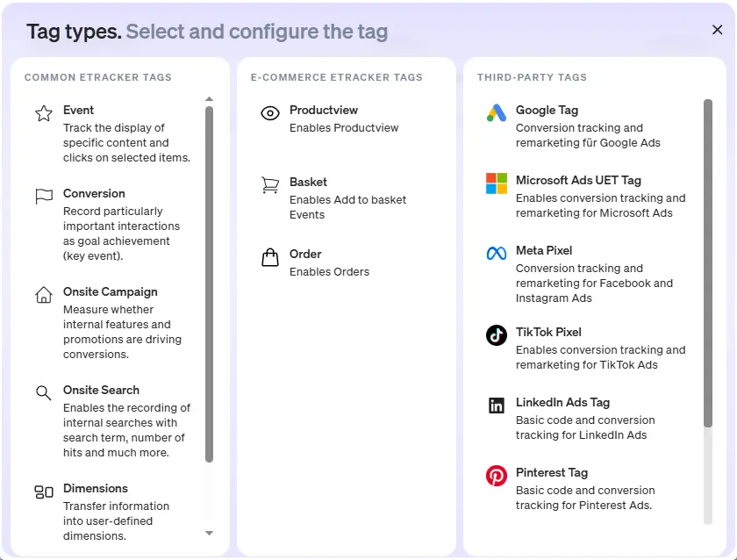Click the Onsite Search magnifier icon
Viewport: 737px width, 560px height.
click(44, 393)
